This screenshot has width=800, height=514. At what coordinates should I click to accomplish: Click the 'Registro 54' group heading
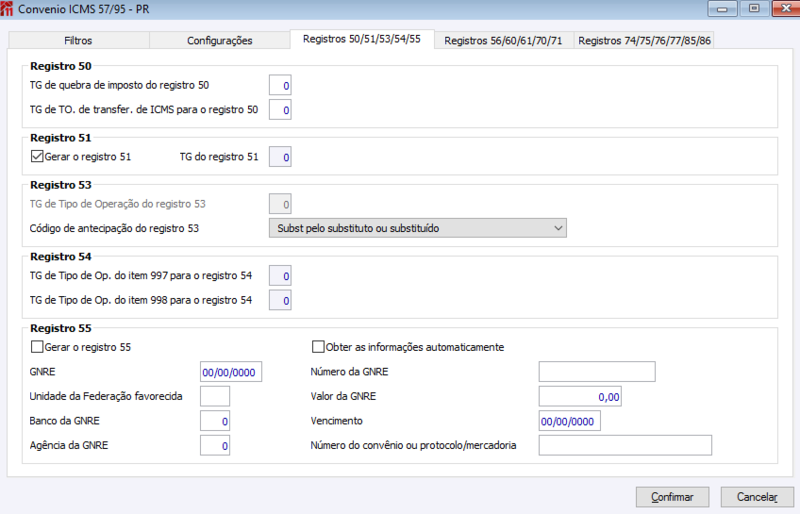tap(61, 257)
